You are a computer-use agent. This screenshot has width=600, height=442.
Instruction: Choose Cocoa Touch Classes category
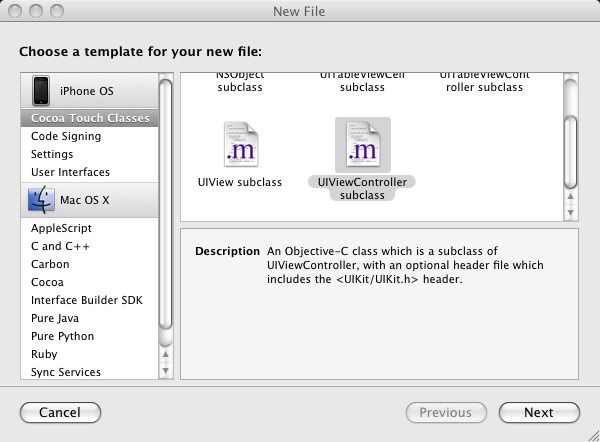point(90,118)
